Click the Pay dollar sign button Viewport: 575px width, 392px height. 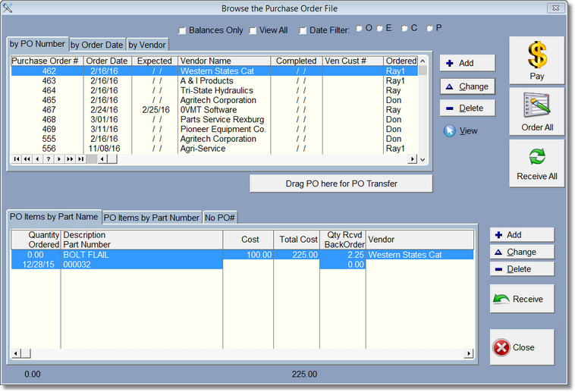coord(537,61)
